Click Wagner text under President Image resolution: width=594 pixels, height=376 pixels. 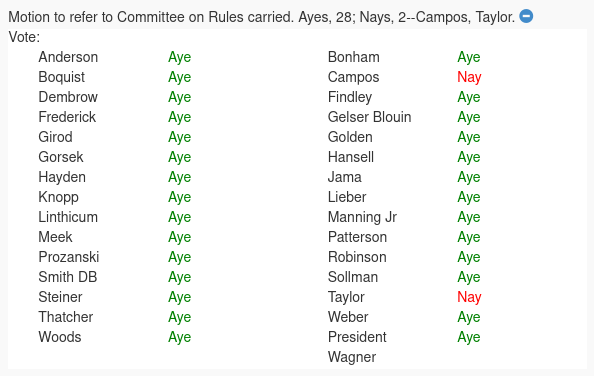coord(352,357)
